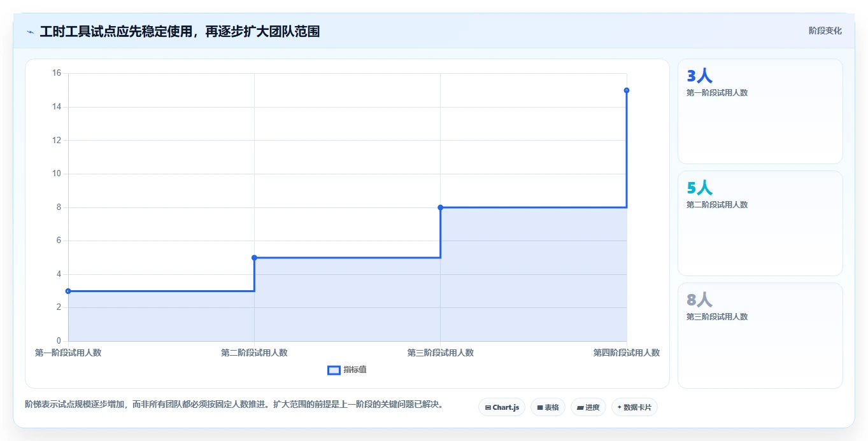Click the 阶段变化 label in header
The width and height of the screenshot is (868, 441).
(825, 31)
